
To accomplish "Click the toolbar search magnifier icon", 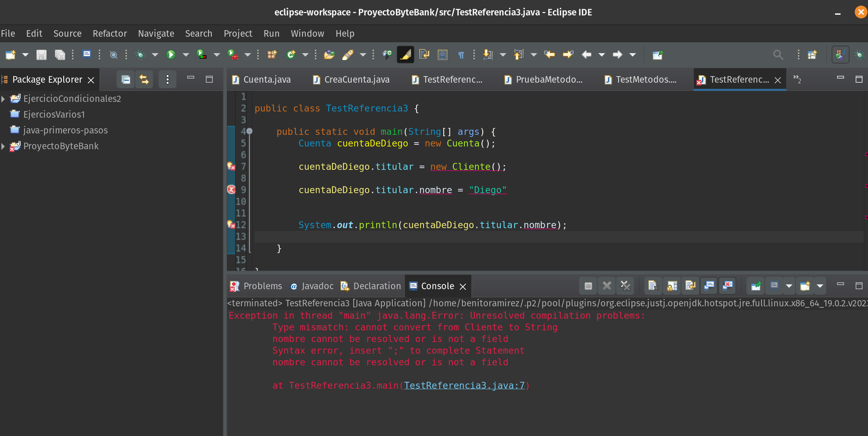I will (x=778, y=55).
